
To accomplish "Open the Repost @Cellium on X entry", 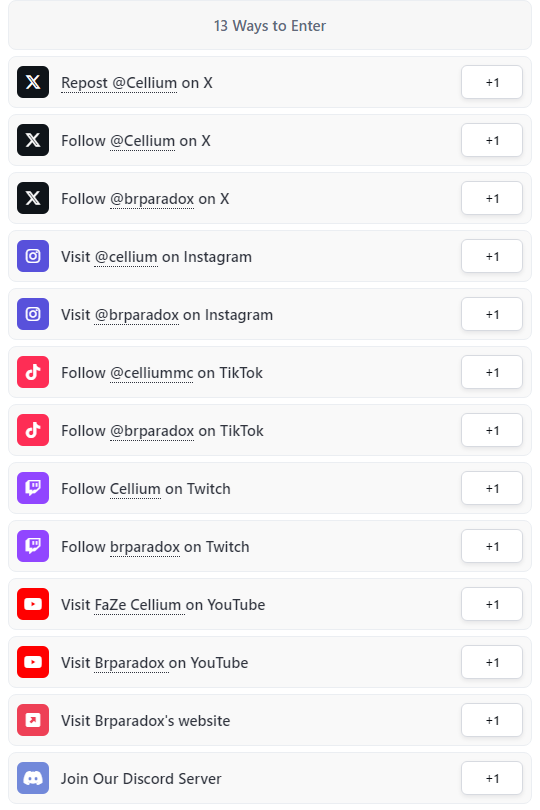I will click(270, 82).
